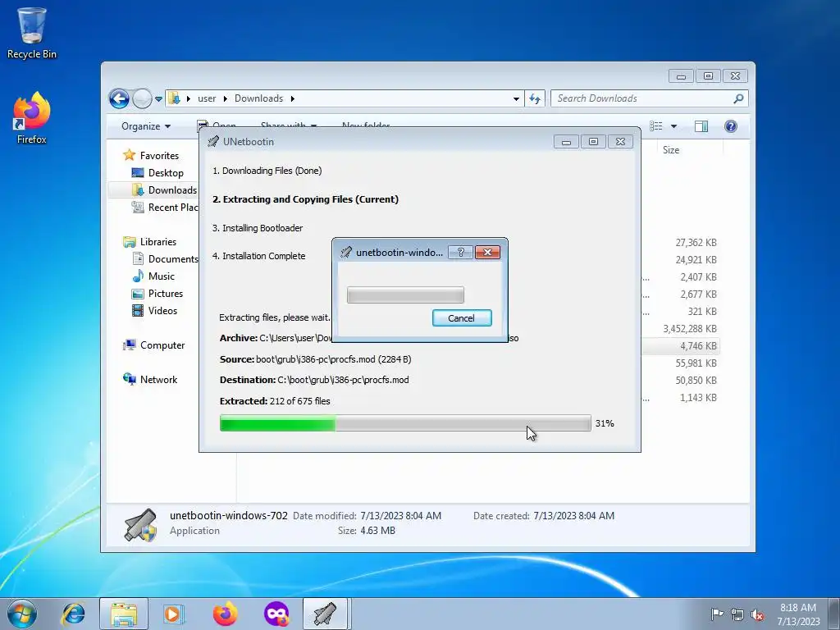This screenshot has width=840, height=630.
Task: Select Downloads in the navigation pane
Action: coord(172,190)
